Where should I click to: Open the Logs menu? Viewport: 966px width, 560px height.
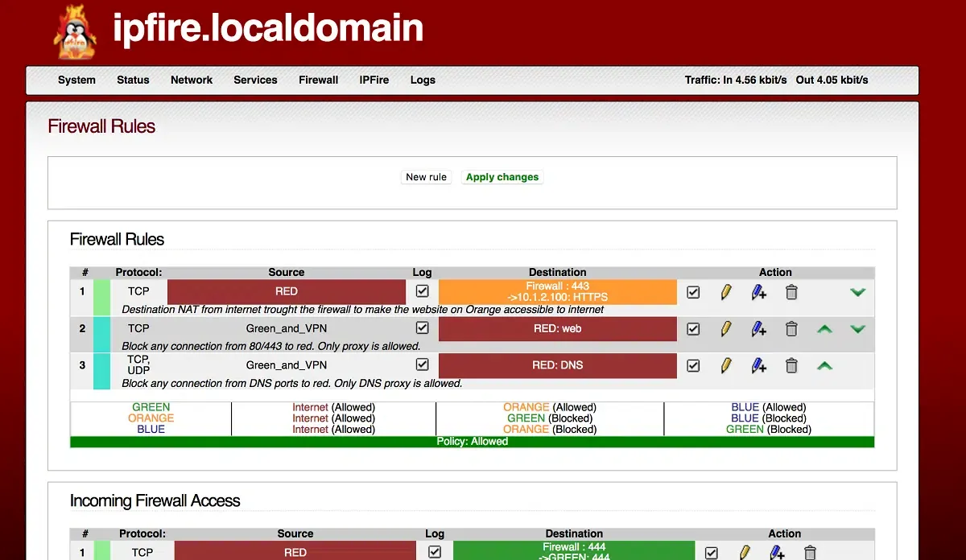click(423, 80)
